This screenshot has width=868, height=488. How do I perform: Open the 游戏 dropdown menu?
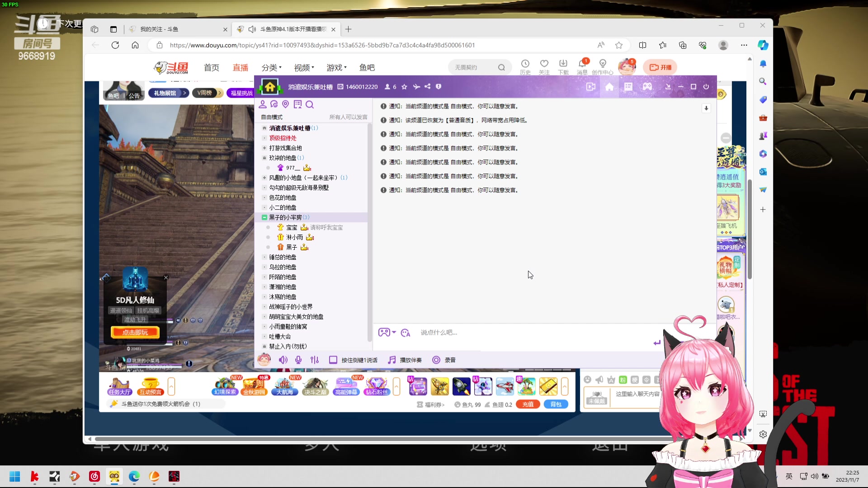[x=336, y=68]
